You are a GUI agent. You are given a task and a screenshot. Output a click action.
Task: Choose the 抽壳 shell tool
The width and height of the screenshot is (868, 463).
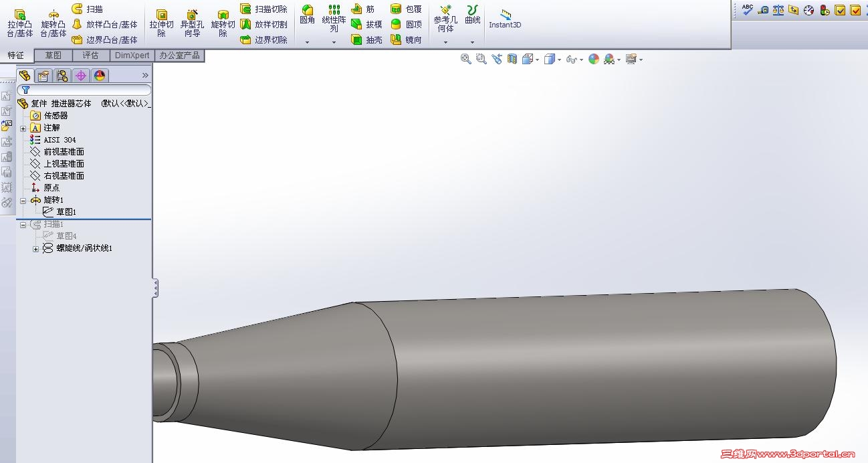(x=367, y=39)
